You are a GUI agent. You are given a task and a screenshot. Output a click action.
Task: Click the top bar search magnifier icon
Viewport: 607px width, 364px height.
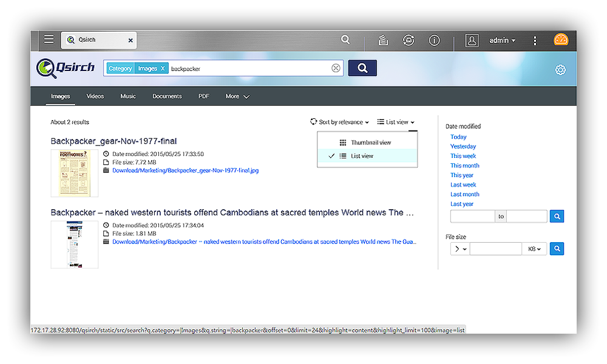point(345,39)
